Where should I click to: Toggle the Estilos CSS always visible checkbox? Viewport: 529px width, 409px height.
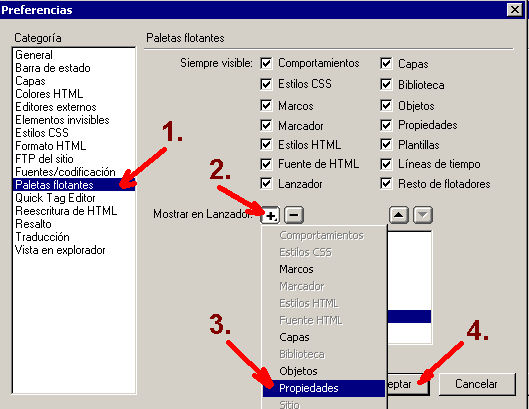[266, 84]
